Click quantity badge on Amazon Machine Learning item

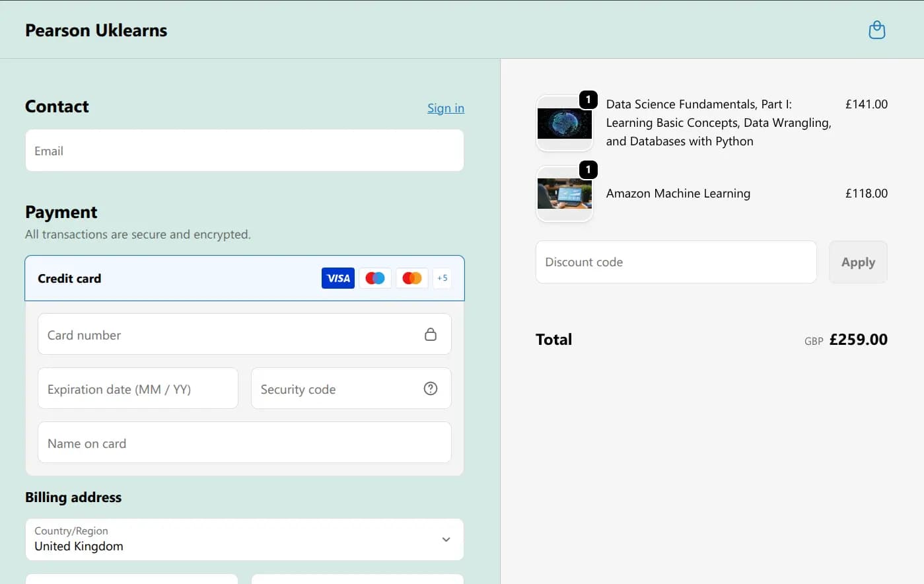(x=588, y=170)
